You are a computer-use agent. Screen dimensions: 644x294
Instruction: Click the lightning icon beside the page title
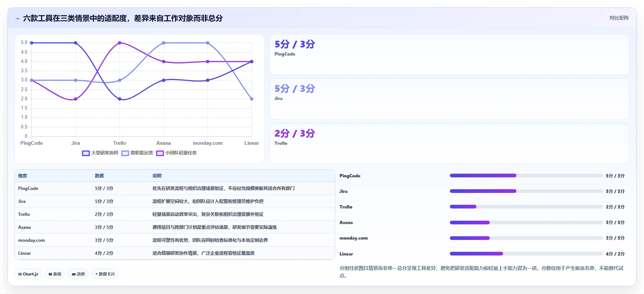coord(17,19)
